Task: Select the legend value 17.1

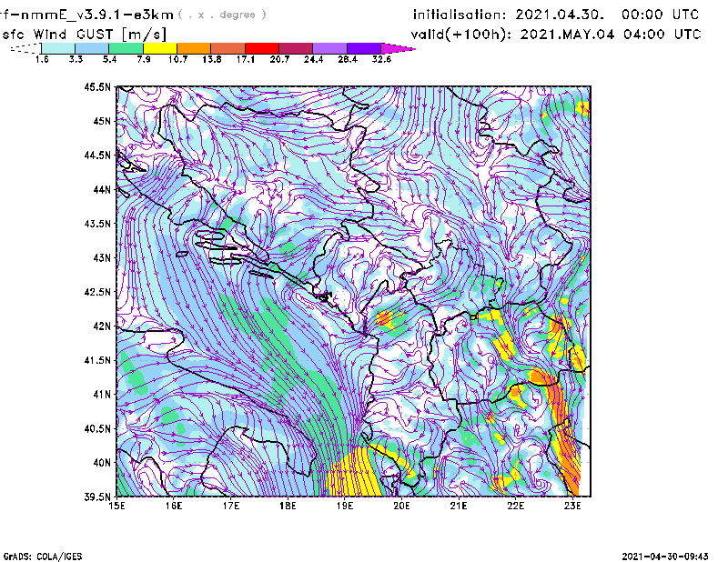Action: coord(246,59)
